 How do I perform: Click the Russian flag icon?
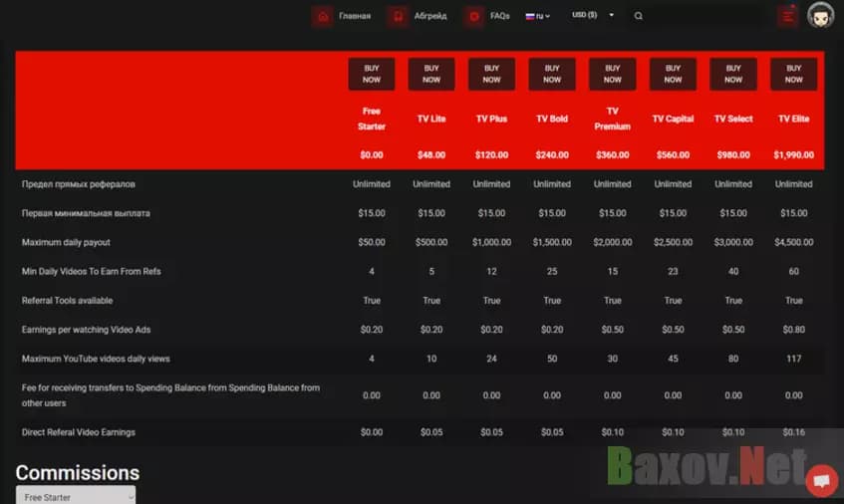click(530, 16)
